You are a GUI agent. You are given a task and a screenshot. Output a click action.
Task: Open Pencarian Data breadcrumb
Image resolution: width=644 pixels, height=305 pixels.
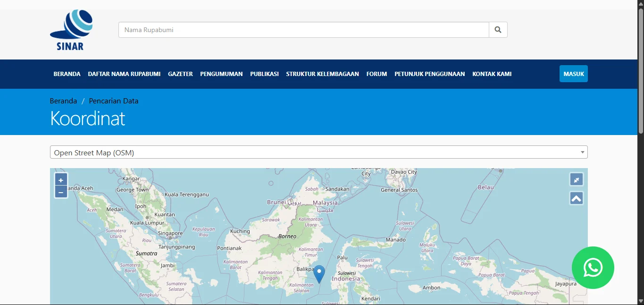point(113,101)
